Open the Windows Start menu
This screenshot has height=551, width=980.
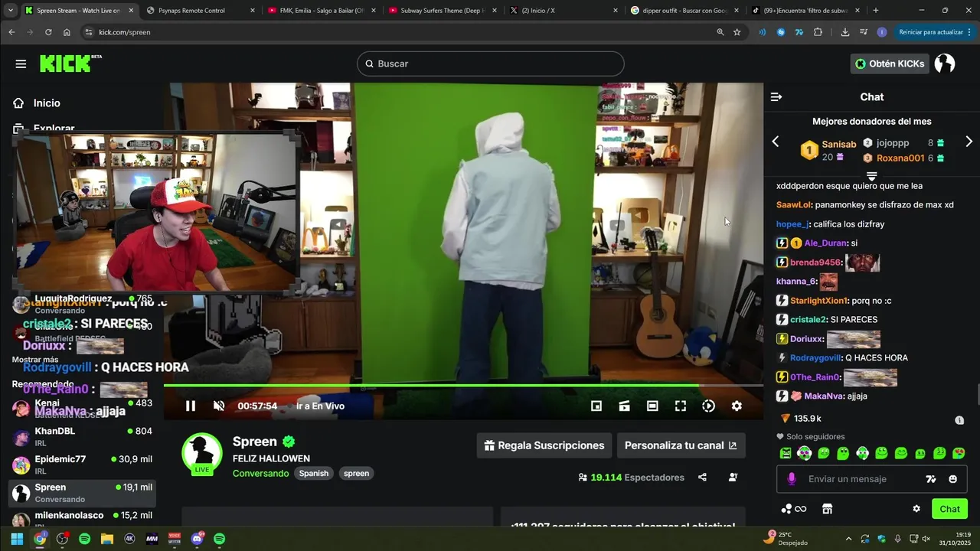(17, 539)
